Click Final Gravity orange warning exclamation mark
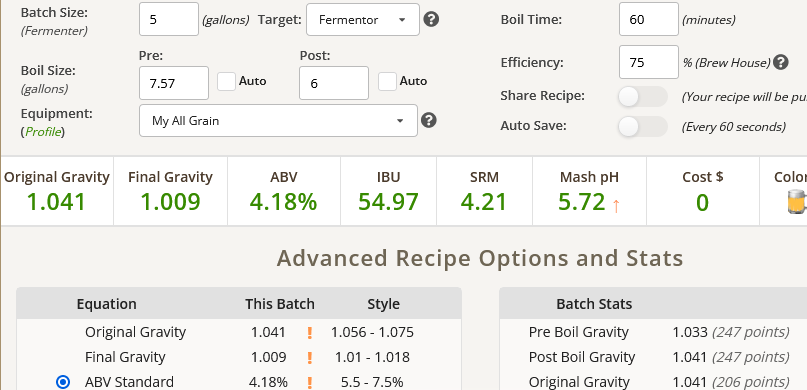 coord(310,358)
